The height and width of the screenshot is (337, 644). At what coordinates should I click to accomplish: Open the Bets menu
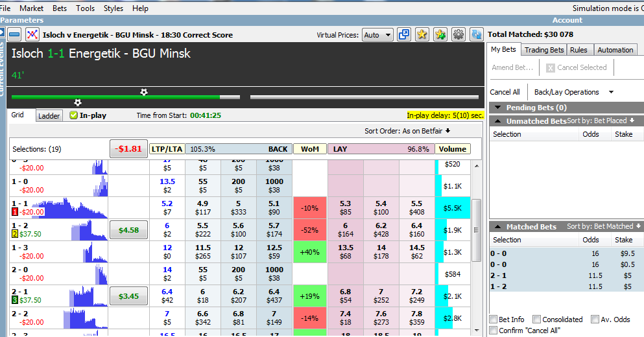(60, 8)
